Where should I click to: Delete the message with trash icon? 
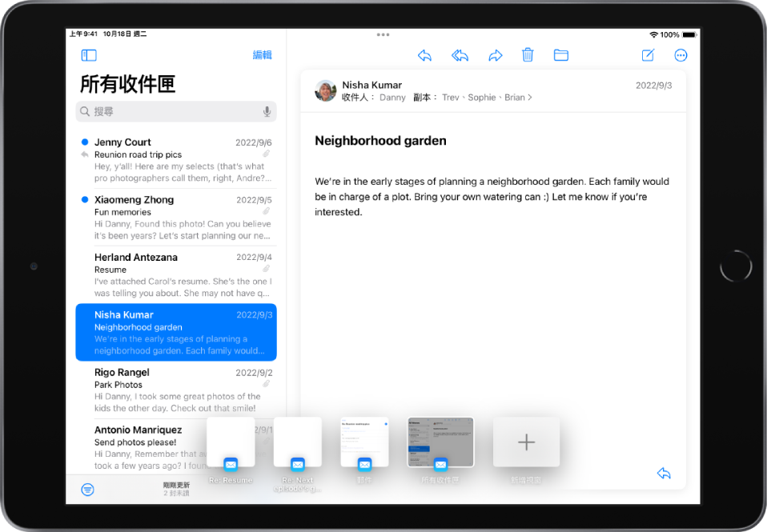528,54
